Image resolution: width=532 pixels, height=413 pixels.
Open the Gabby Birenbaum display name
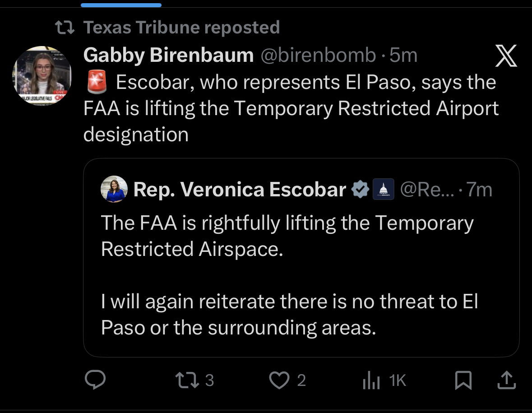pyautogui.click(x=168, y=56)
